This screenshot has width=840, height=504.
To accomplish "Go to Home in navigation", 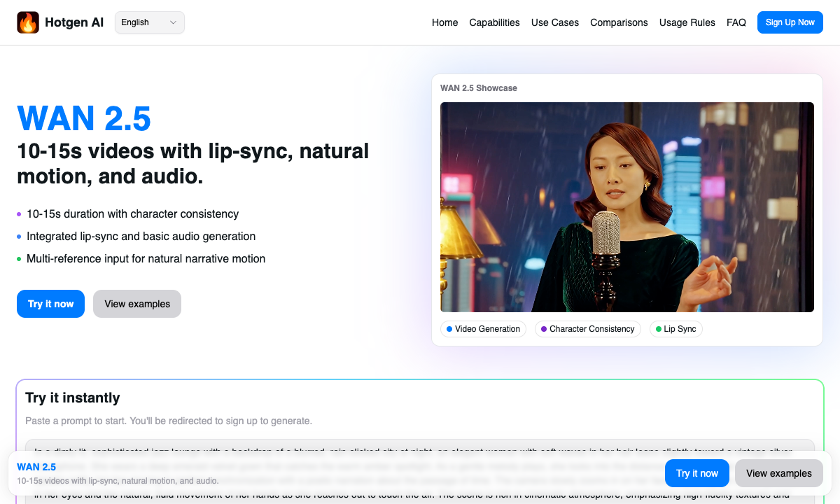I will coord(444,22).
